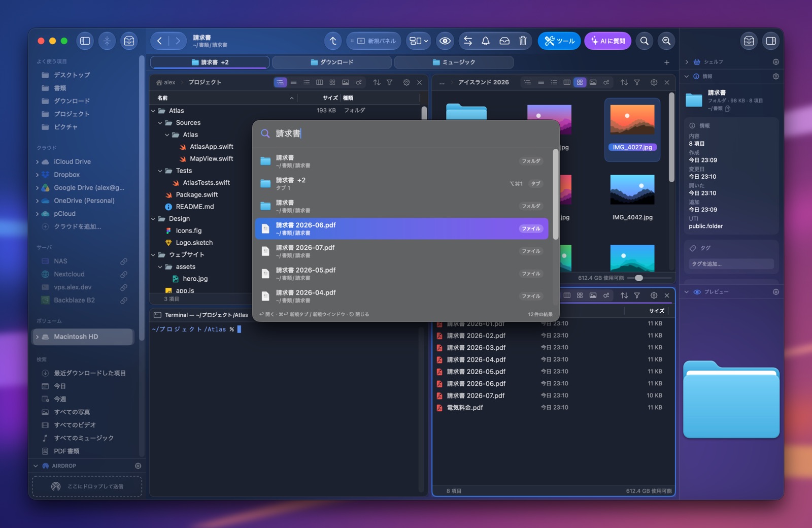Switch to the ミュージック tab
812x528 pixels.
coord(454,62)
